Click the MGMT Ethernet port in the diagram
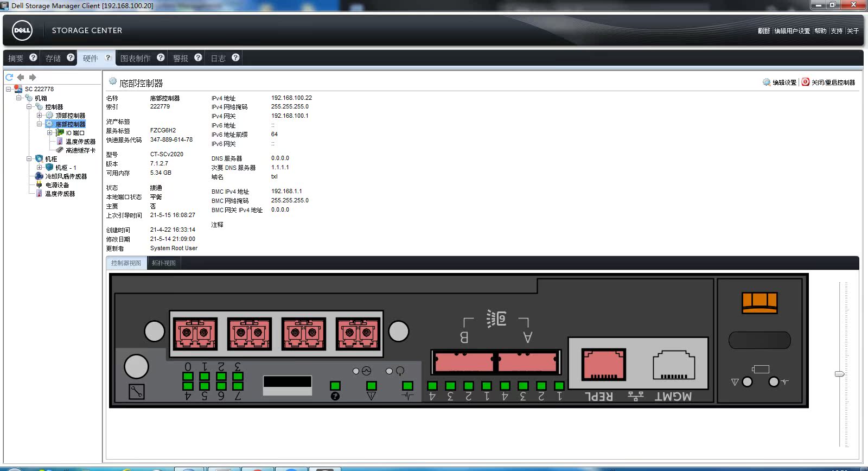Image resolution: width=868 pixels, height=471 pixels. tap(674, 365)
